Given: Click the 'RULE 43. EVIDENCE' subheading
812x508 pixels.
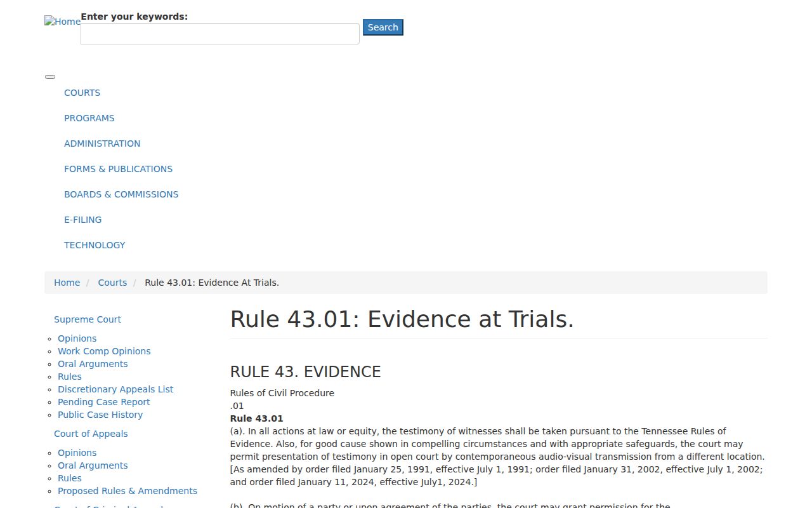Looking at the screenshot, I should click(x=306, y=371).
